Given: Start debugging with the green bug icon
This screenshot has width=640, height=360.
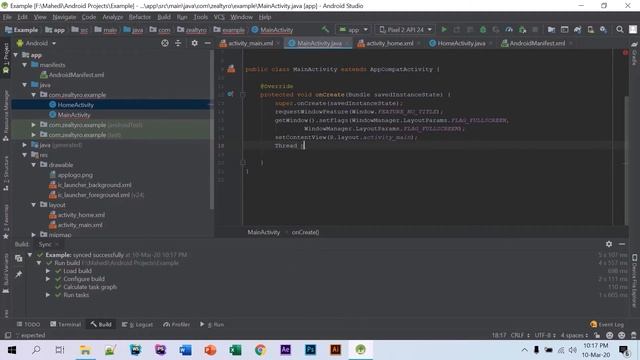Looking at the screenshot, I should (483, 29).
